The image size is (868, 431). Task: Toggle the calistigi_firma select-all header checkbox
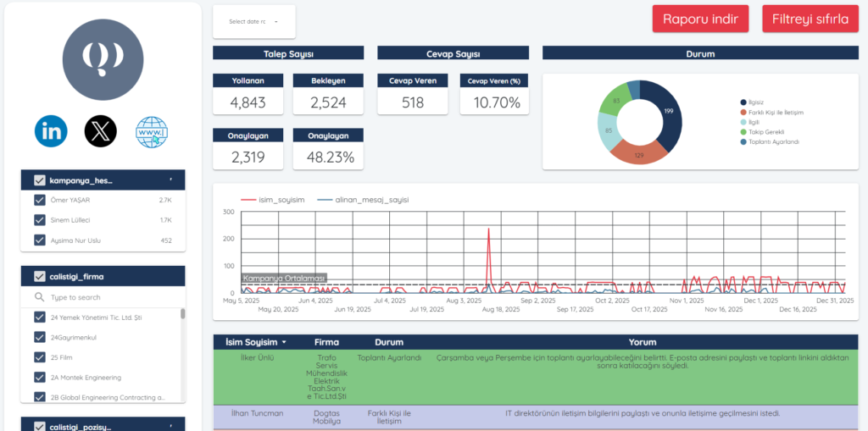[x=39, y=276]
